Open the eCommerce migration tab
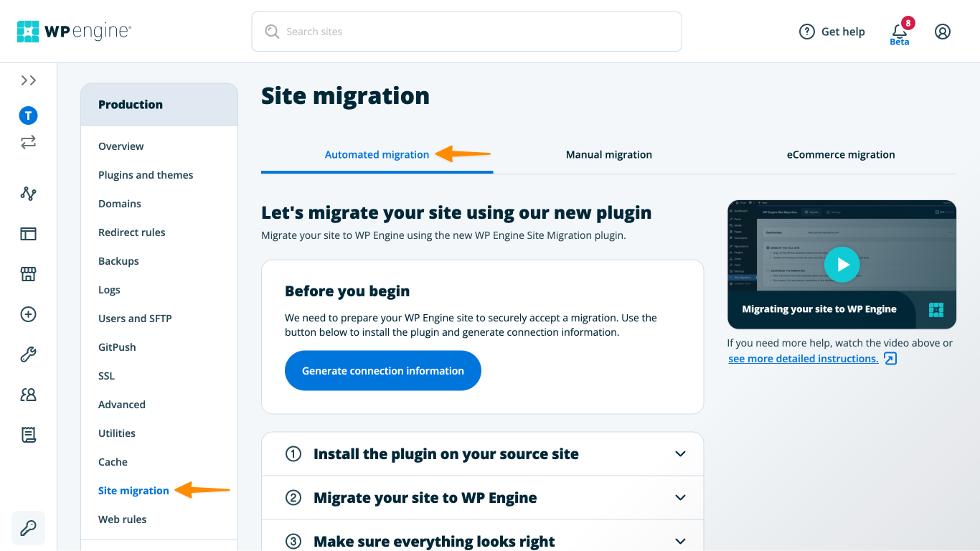 (840, 154)
